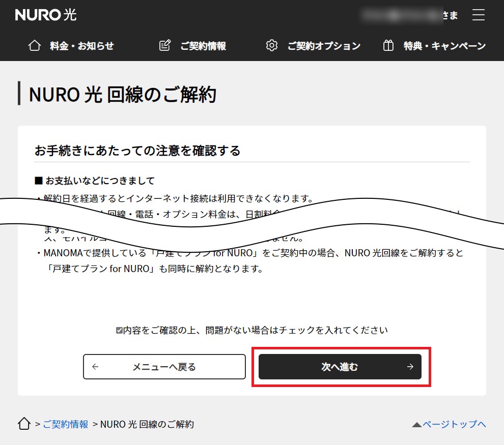Click the house icon in navigation bar
Viewport: 504px width, 445px height.
point(35,46)
